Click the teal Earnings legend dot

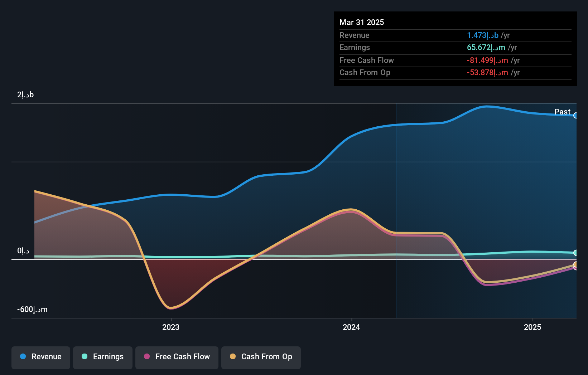[85, 356]
